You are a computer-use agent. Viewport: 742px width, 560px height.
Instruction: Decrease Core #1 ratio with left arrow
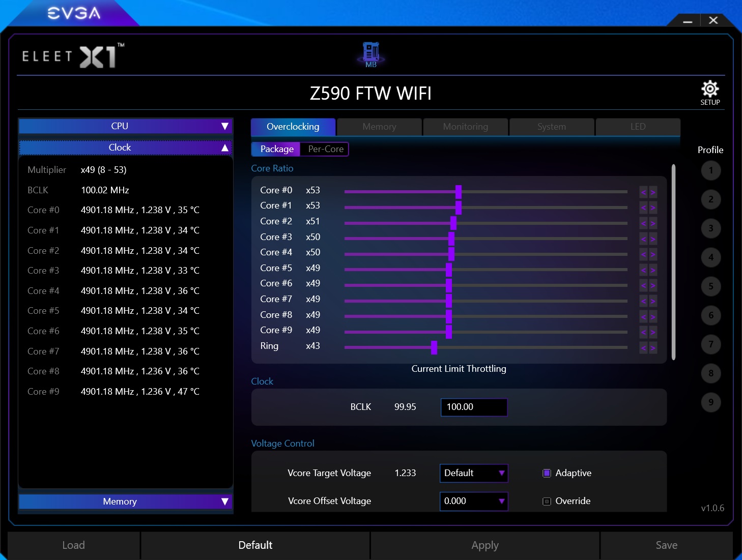click(x=643, y=208)
